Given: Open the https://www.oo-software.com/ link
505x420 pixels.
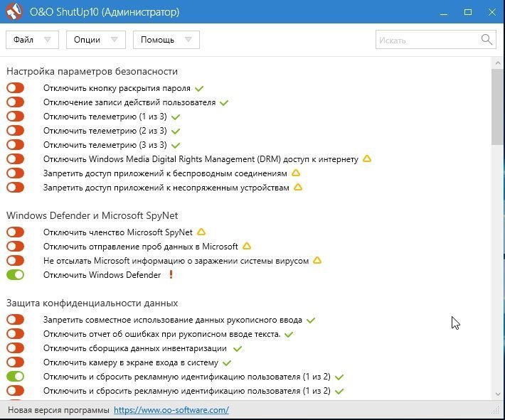Looking at the screenshot, I should [x=171, y=410].
